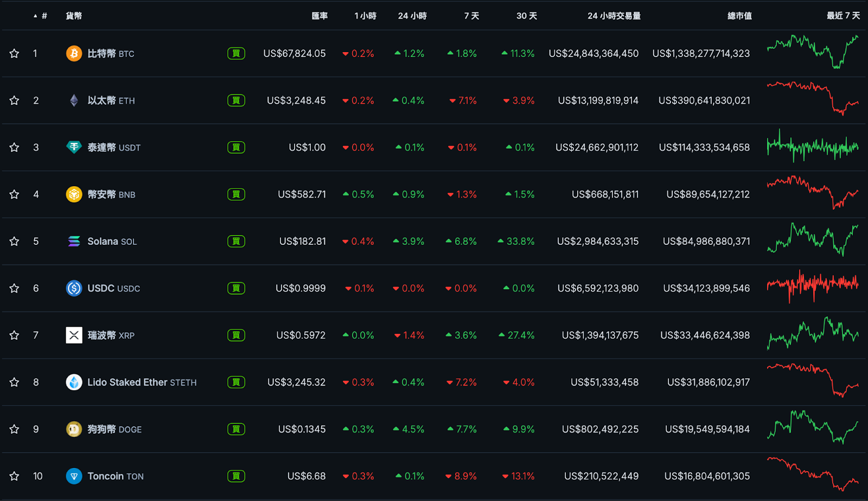The image size is (868, 501).
Task: Sort by 貨幣 column header
Action: (74, 16)
